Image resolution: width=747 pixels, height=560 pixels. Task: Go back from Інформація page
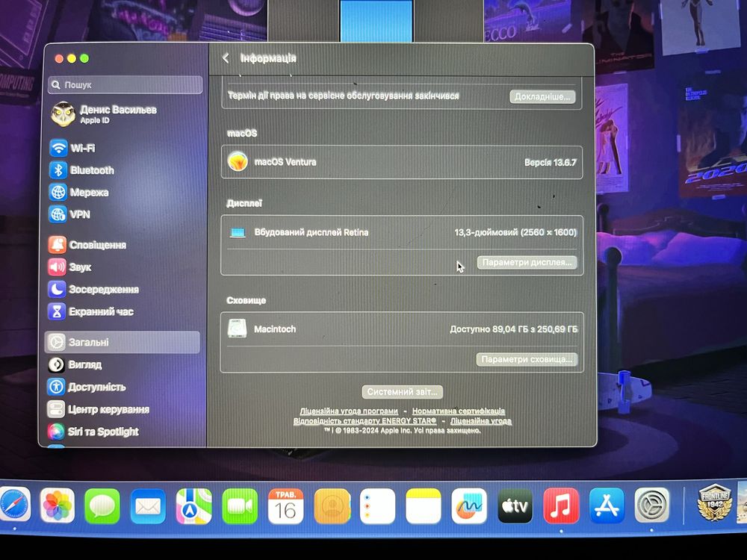226,58
